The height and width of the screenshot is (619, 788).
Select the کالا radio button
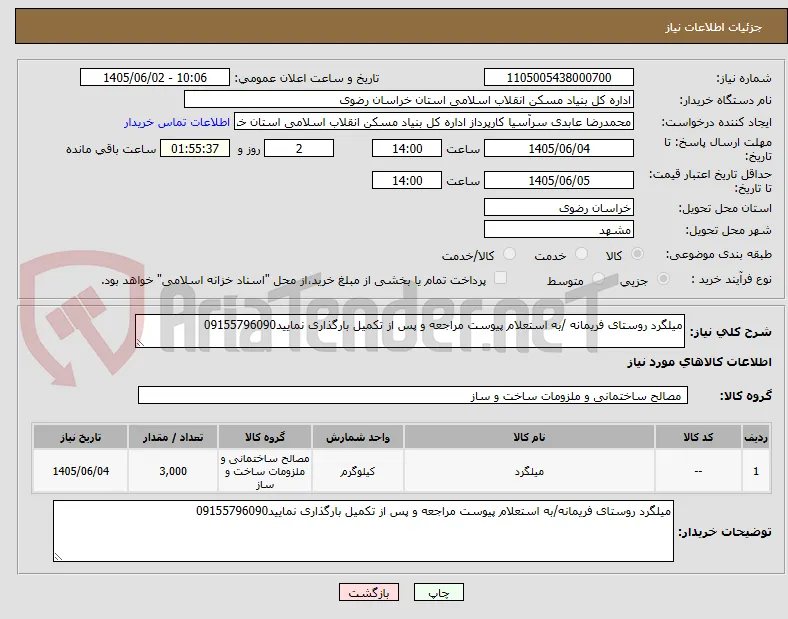(x=637, y=254)
